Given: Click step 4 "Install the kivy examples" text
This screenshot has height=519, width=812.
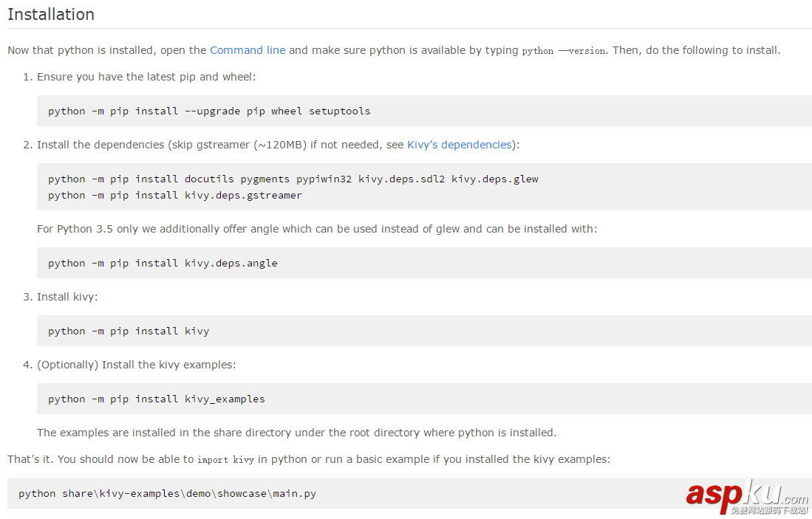Looking at the screenshot, I should pos(137,365).
